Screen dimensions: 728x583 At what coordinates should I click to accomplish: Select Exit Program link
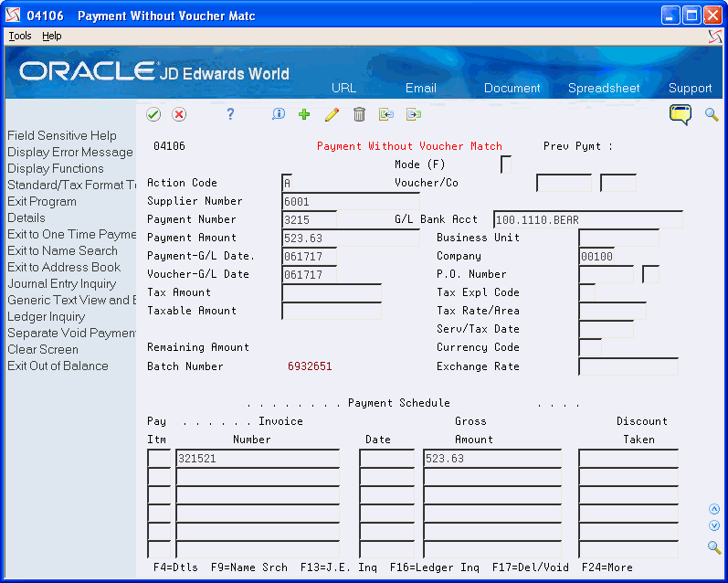click(x=42, y=201)
